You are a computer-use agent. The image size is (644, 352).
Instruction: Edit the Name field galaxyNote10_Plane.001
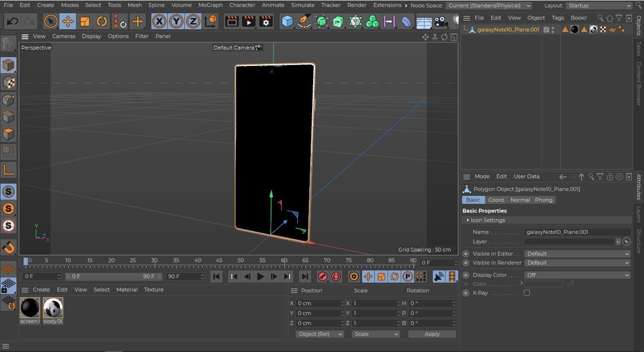pos(577,232)
